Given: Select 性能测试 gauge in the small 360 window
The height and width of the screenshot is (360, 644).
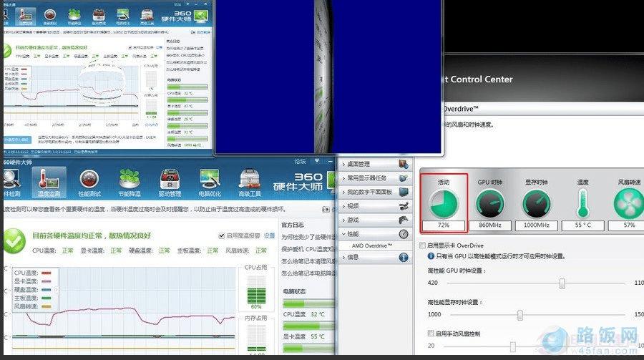Looking at the screenshot, I should click(x=49, y=16).
